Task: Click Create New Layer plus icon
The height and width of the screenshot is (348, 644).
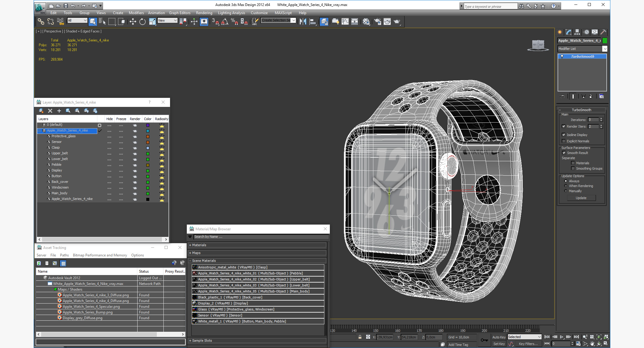Action: (59, 111)
